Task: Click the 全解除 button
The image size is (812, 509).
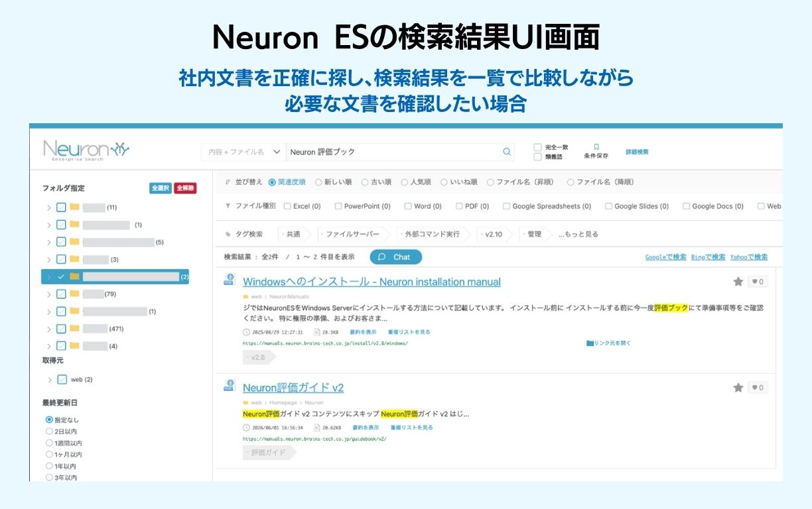Action: [x=185, y=188]
